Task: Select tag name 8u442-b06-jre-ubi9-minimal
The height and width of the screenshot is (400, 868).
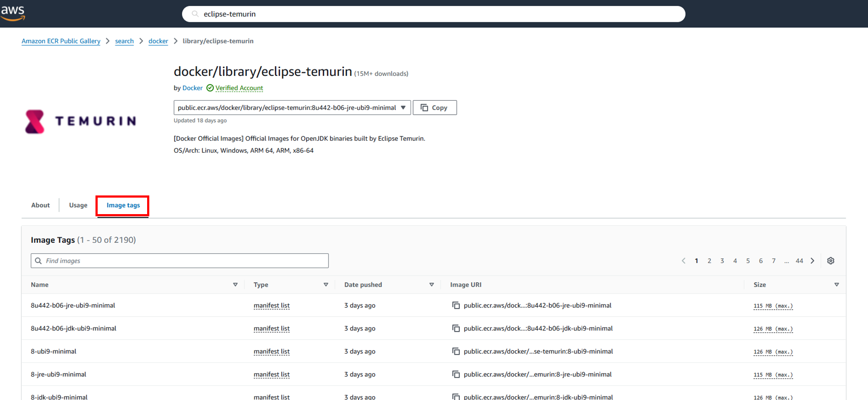Action: 73,305
